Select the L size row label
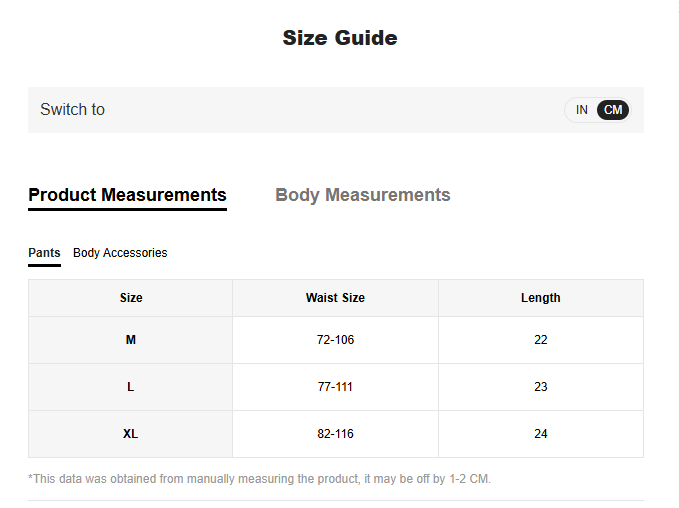 pyautogui.click(x=131, y=387)
